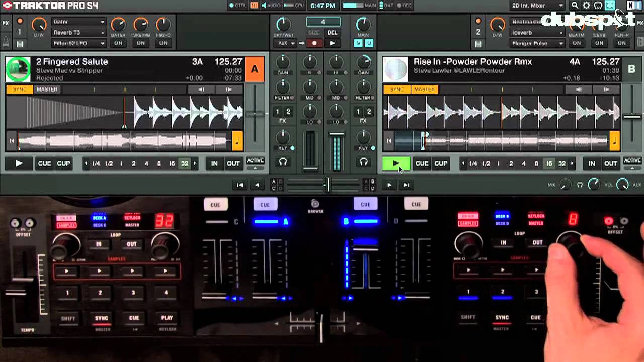Select loop size 32 on Deck A
The width and height of the screenshot is (644, 362).
click(x=185, y=164)
